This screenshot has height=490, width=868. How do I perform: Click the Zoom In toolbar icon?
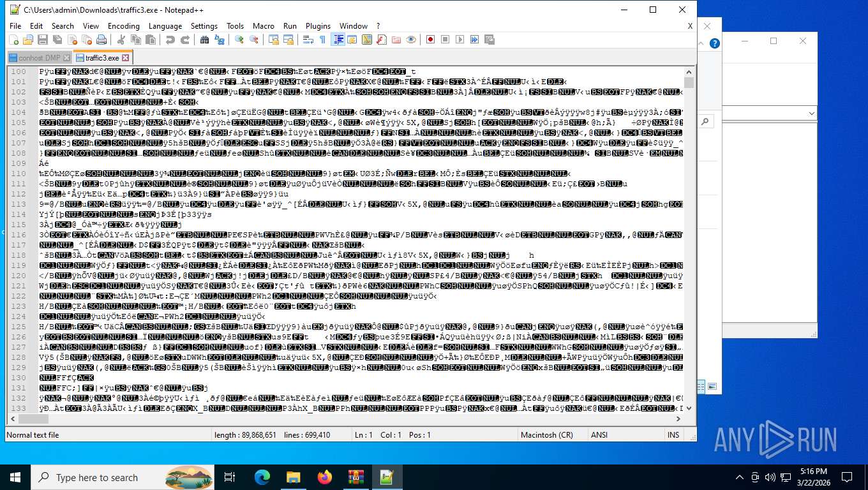[x=239, y=40]
